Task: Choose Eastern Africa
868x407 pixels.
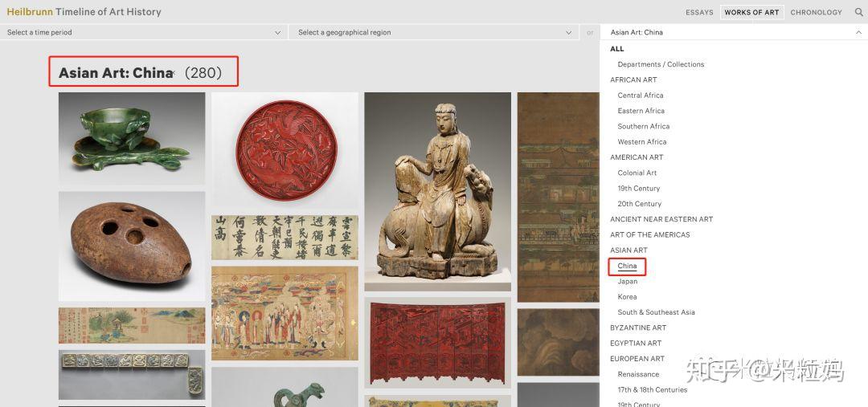Action: coord(641,111)
